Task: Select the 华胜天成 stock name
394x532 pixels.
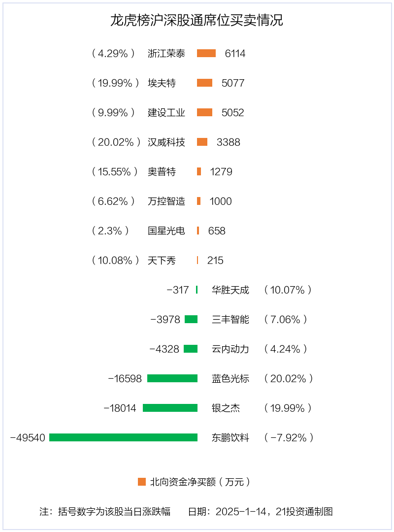Action: pyautogui.click(x=230, y=290)
